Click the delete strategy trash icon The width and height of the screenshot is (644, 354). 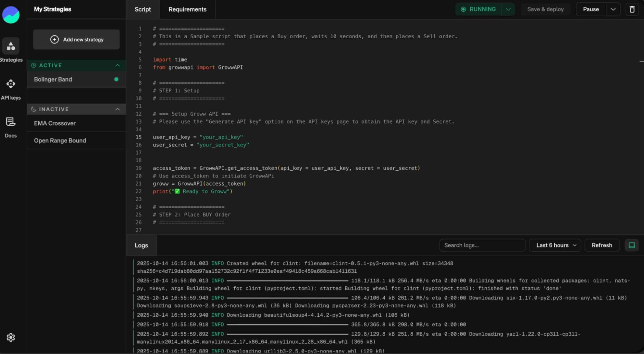coord(632,9)
